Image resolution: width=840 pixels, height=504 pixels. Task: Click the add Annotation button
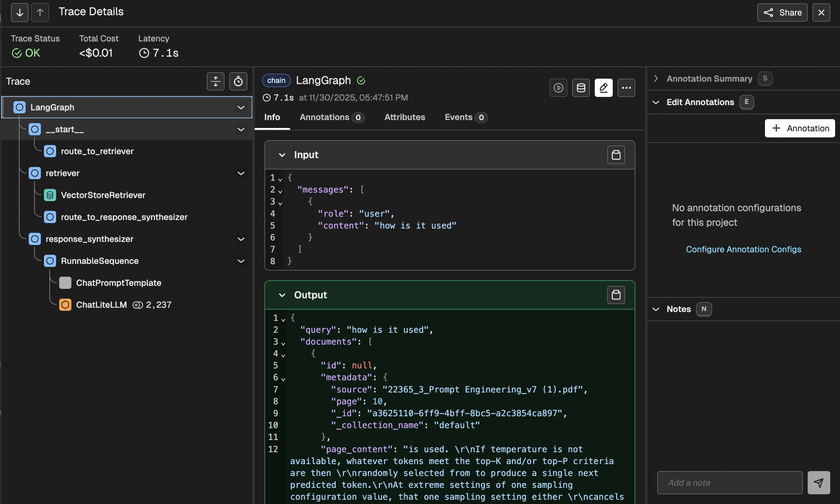click(x=799, y=128)
